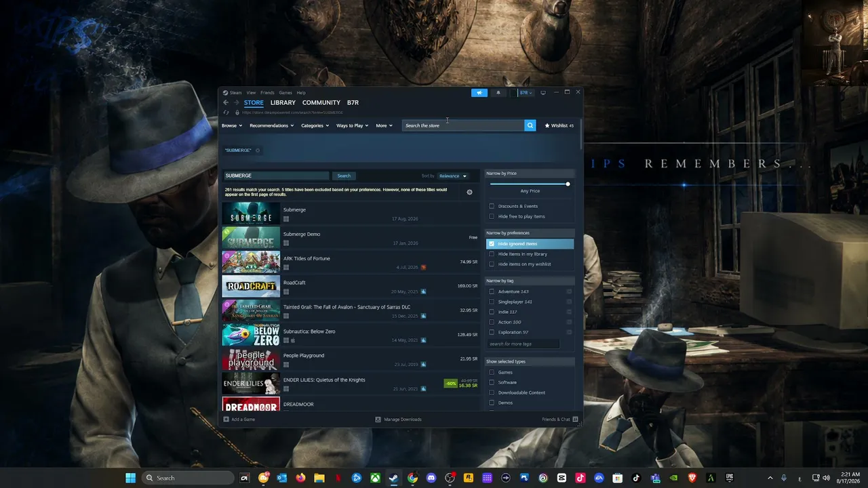Image resolution: width=868 pixels, height=488 pixels.
Task: Open the B7R account dropdown
Action: click(x=526, y=93)
